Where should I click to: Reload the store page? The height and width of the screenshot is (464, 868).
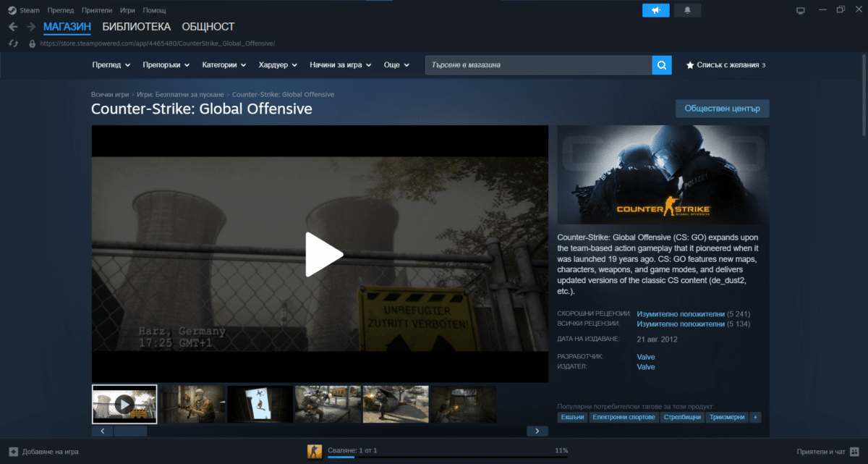(13, 43)
